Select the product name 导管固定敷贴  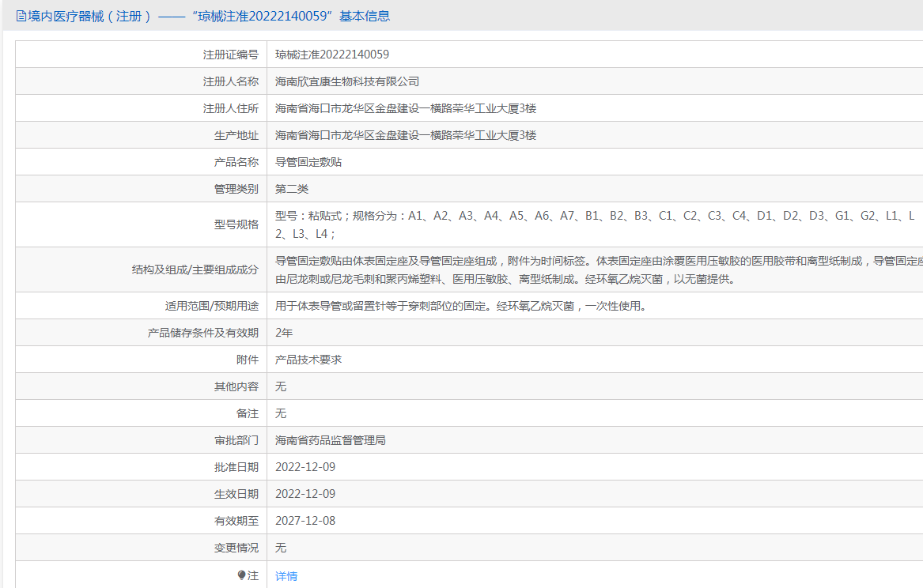point(308,162)
